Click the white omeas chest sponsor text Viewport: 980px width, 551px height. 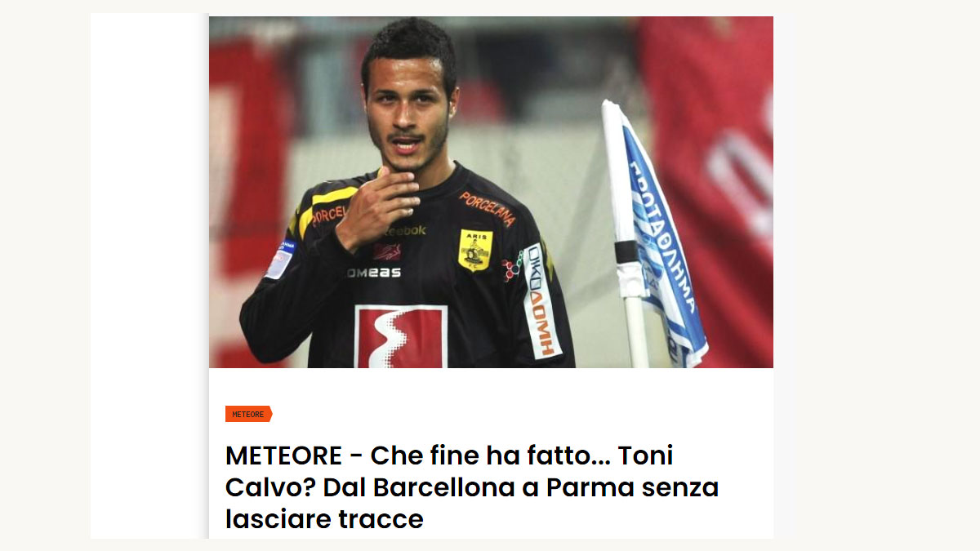pyautogui.click(x=374, y=273)
